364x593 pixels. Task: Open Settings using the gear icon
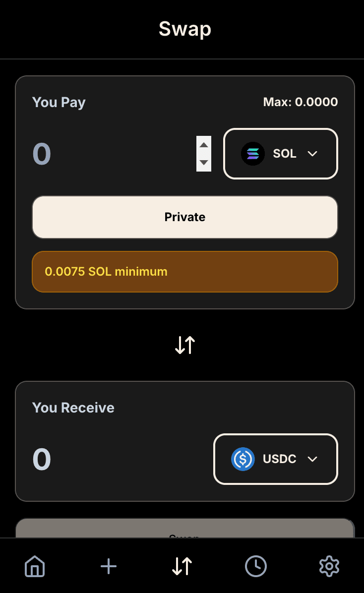click(x=329, y=566)
